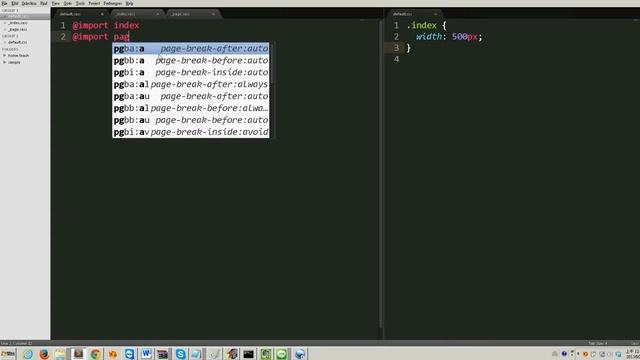
Task: Open _index.sass in the sidebar
Action: pos(18,23)
